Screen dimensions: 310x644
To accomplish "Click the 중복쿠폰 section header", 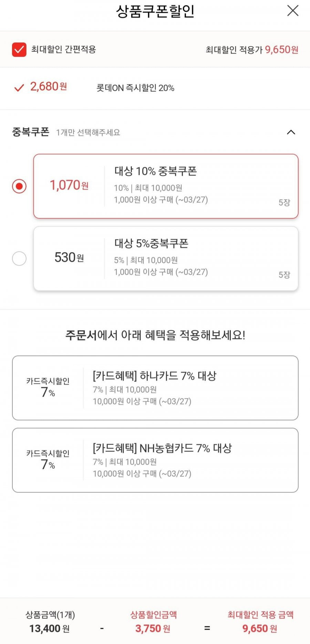I will click(31, 132).
